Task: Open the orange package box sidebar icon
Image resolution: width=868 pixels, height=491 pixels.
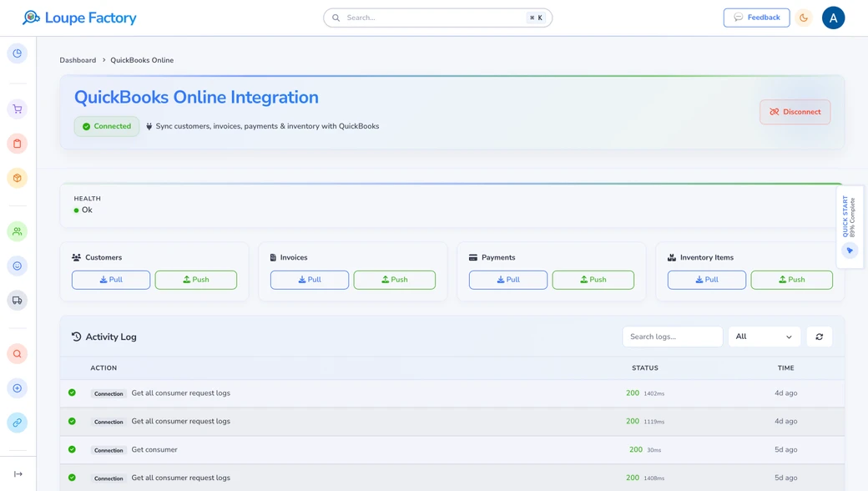Action: click(x=18, y=178)
